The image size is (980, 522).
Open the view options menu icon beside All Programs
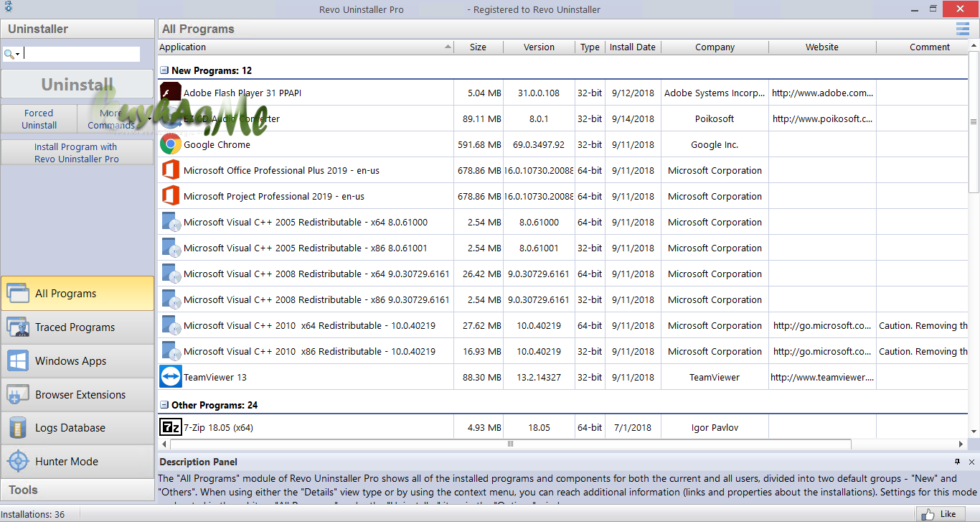tap(963, 29)
